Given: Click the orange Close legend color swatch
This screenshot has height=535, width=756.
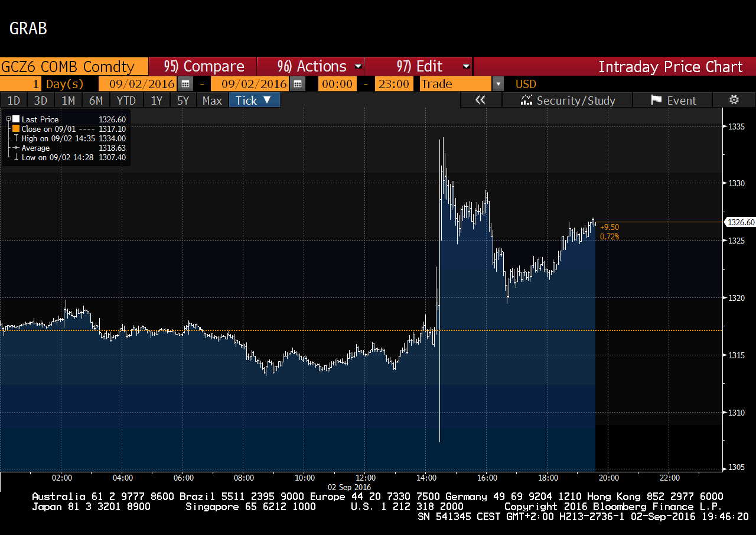Looking at the screenshot, I should [16, 129].
